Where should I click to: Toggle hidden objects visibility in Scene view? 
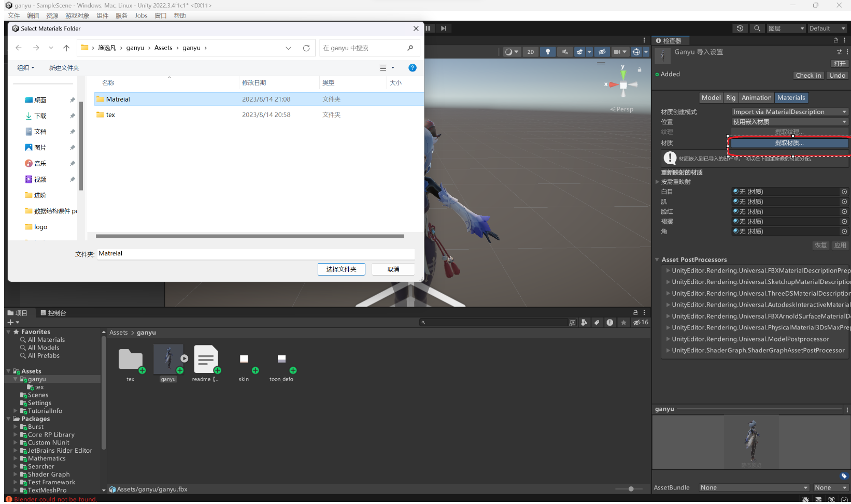click(602, 52)
